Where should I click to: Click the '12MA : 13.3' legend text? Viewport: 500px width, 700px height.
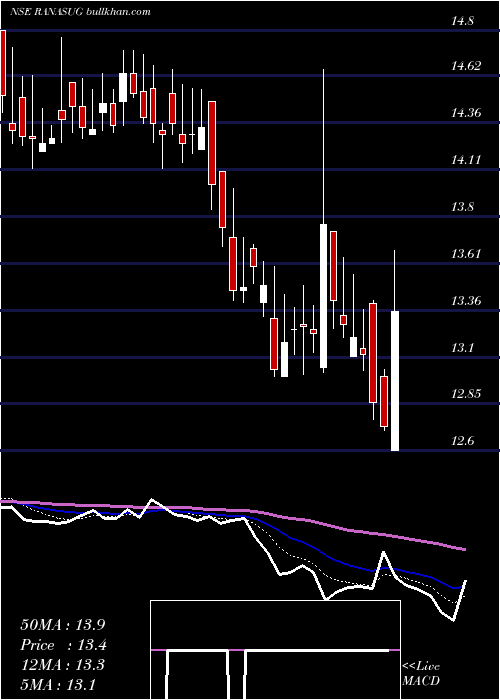(x=62, y=665)
